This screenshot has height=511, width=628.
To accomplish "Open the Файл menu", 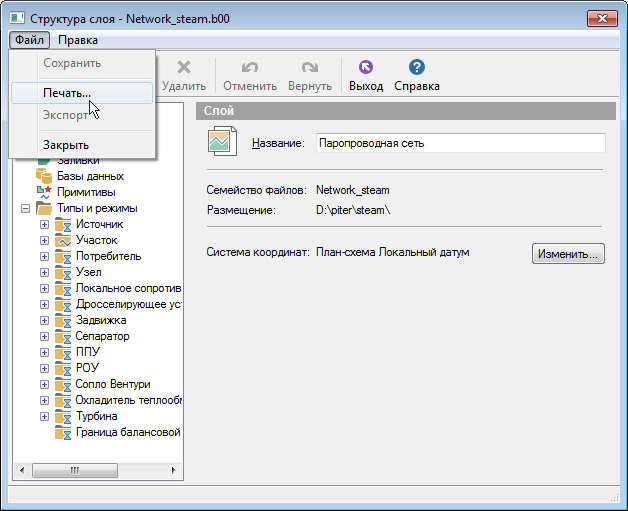I will coord(29,40).
